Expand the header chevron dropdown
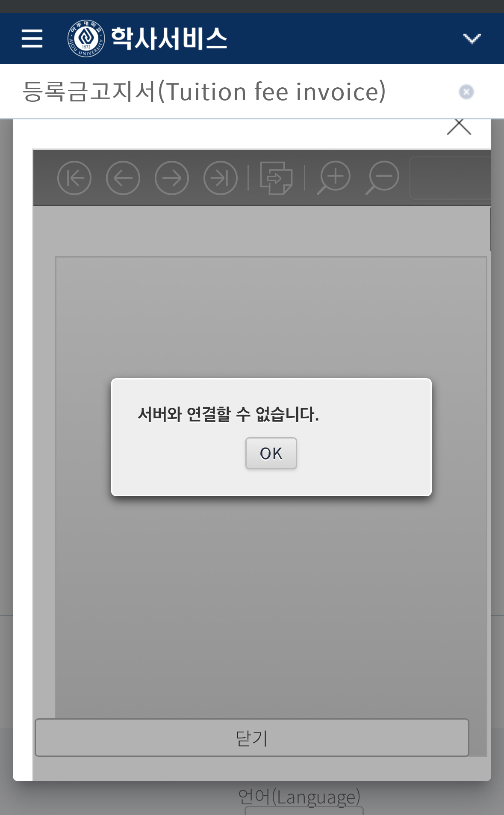Image resolution: width=504 pixels, height=815 pixels. [472, 39]
